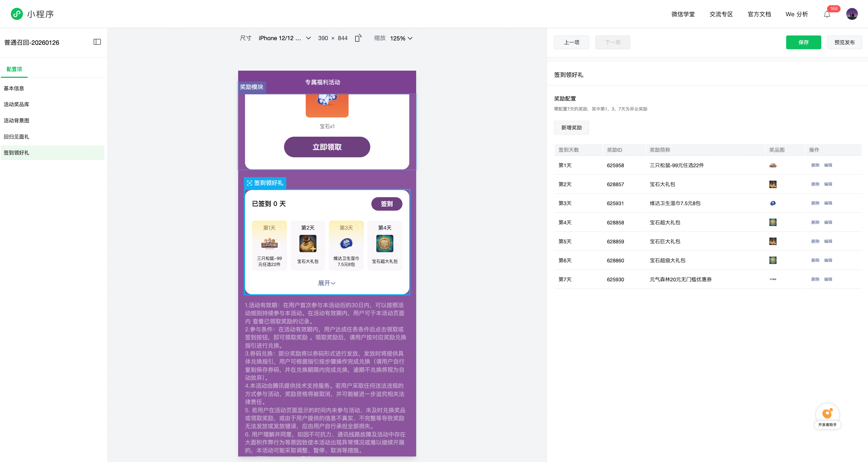Open the iPhone 12/12 device size dropdown
This screenshot has height=462, width=868.
[x=284, y=38]
